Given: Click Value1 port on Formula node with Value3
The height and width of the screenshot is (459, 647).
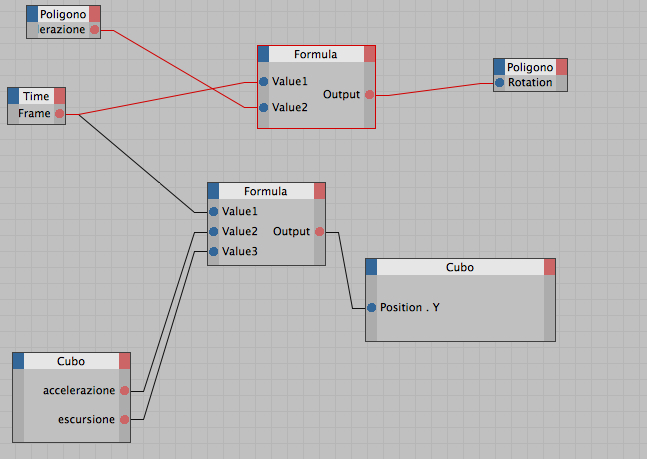Looking at the screenshot, I should pos(213,212).
